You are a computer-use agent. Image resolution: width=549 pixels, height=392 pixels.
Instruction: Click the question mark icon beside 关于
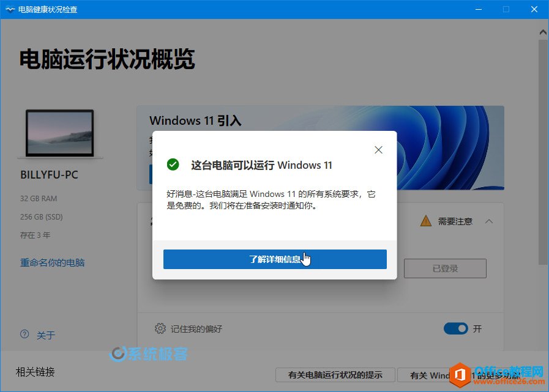(24, 335)
